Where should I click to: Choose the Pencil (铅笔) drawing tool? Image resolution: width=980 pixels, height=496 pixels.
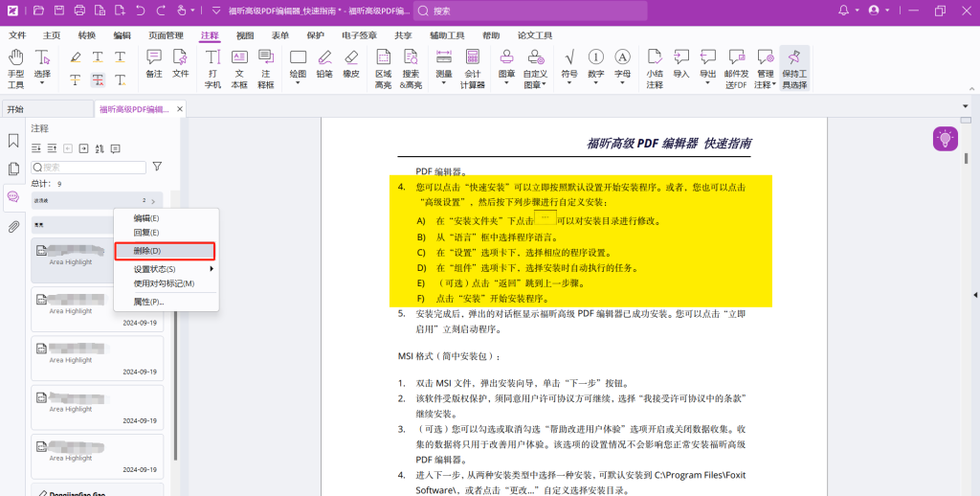click(324, 64)
